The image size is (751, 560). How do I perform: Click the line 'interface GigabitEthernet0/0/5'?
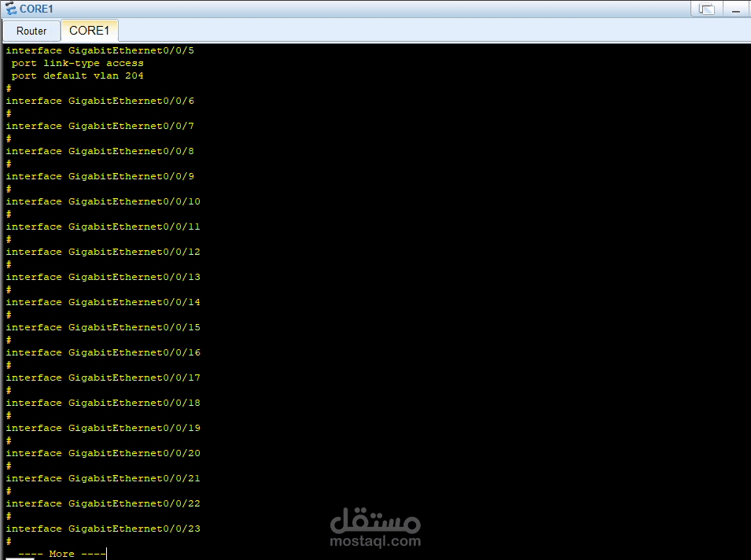[100, 50]
